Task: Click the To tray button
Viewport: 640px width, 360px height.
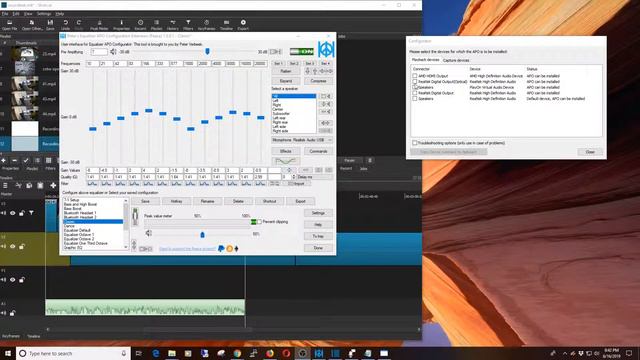Action: pos(318,236)
